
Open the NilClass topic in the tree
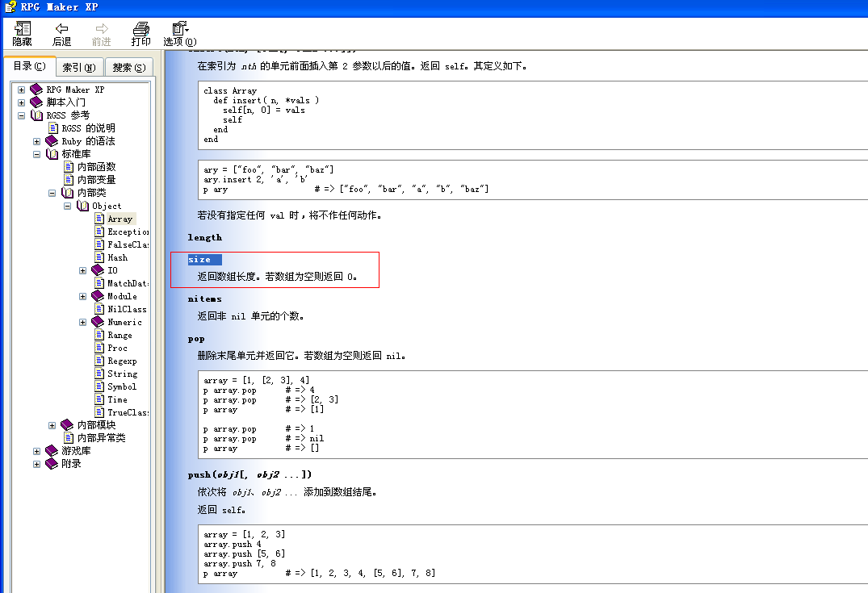pyautogui.click(x=127, y=309)
